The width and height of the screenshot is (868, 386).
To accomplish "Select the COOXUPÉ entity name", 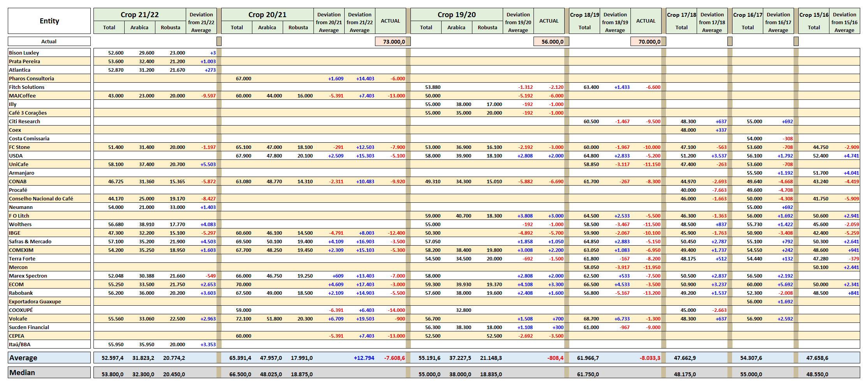I will pos(21,310).
